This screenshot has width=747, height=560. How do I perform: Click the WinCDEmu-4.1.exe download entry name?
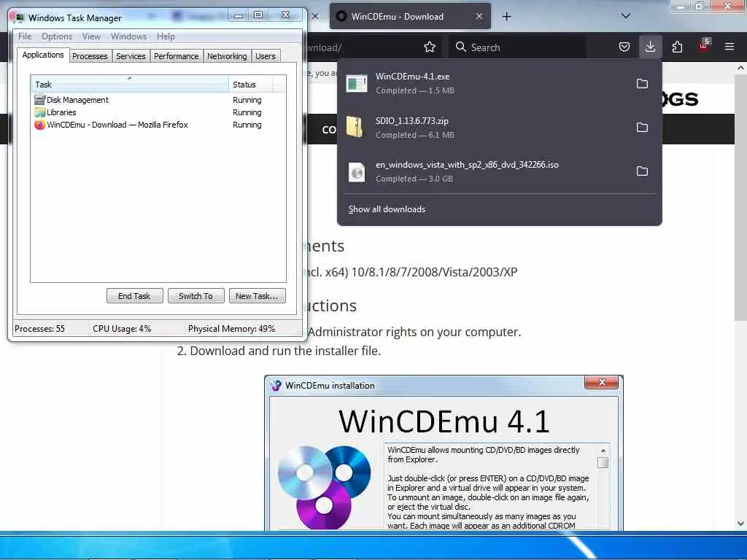click(412, 76)
